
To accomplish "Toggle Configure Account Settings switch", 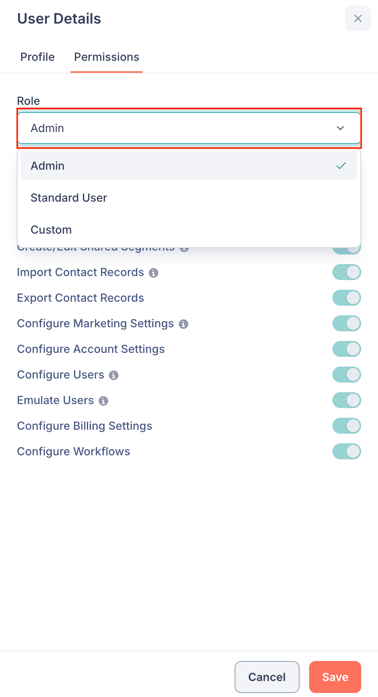I will pyautogui.click(x=346, y=349).
